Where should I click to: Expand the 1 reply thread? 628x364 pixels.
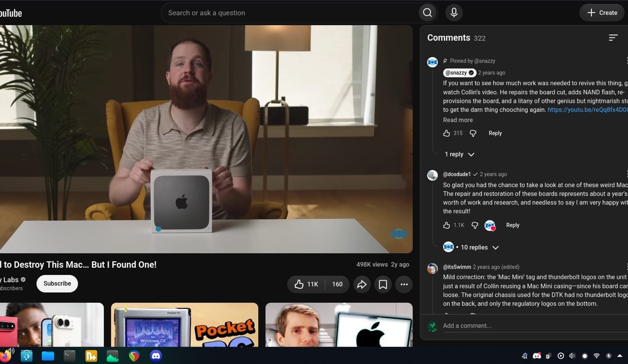click(x=459, y=154)
